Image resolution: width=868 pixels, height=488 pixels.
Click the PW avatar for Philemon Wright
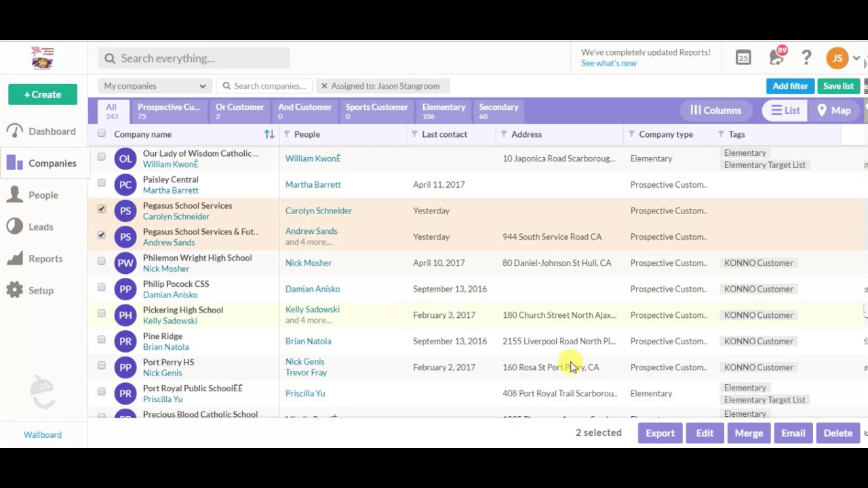click(x=125, y=263)
